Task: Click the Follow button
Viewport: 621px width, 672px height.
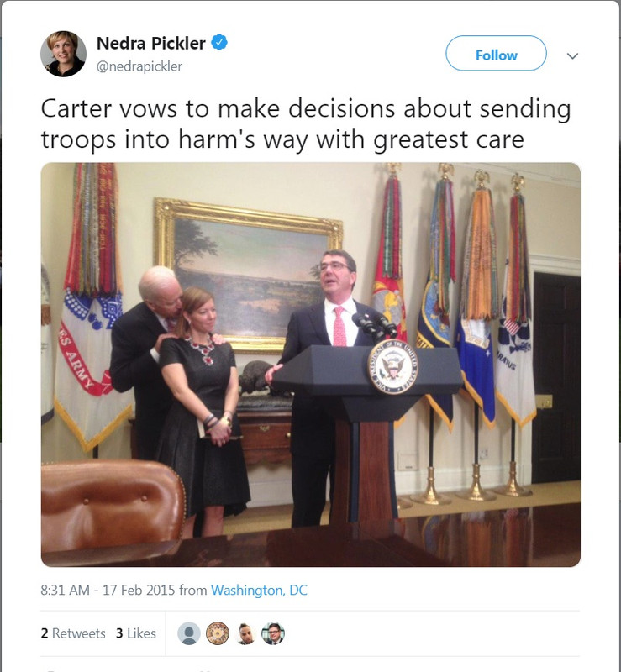Action: pyautogui.click(x=496, y=54)
